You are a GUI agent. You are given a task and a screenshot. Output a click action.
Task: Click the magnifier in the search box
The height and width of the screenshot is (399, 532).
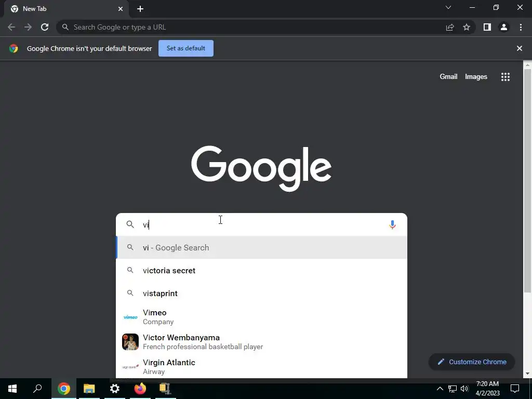[130, 224]
